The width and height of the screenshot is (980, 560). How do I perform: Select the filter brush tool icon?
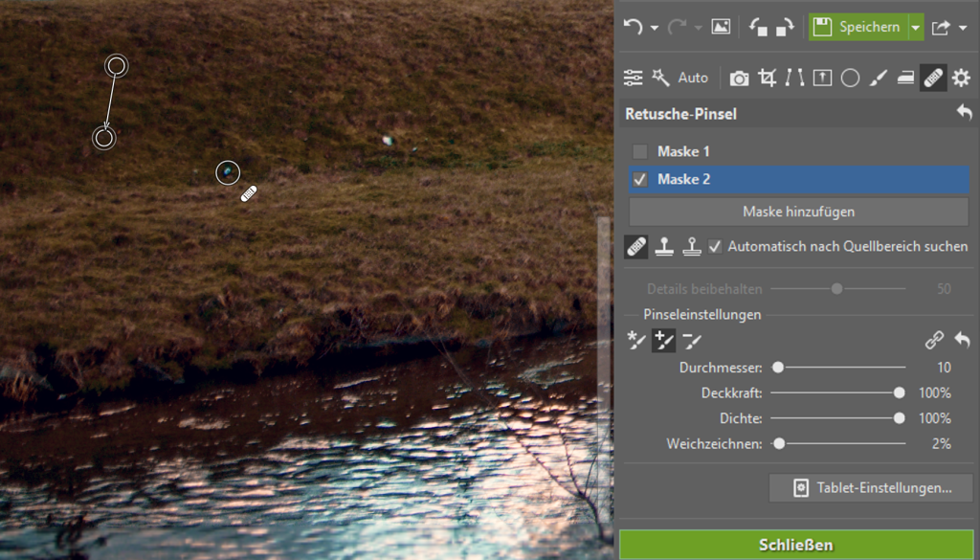[x=878, y=78]
